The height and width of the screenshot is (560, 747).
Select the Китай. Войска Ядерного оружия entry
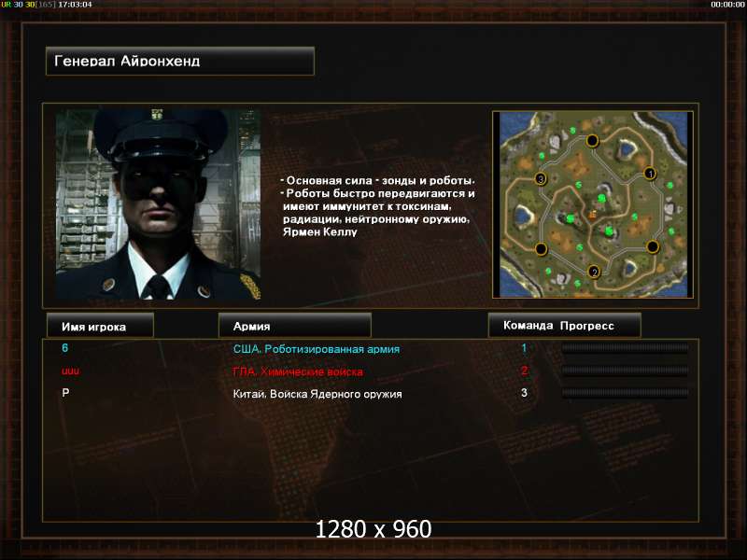(317, 394)
